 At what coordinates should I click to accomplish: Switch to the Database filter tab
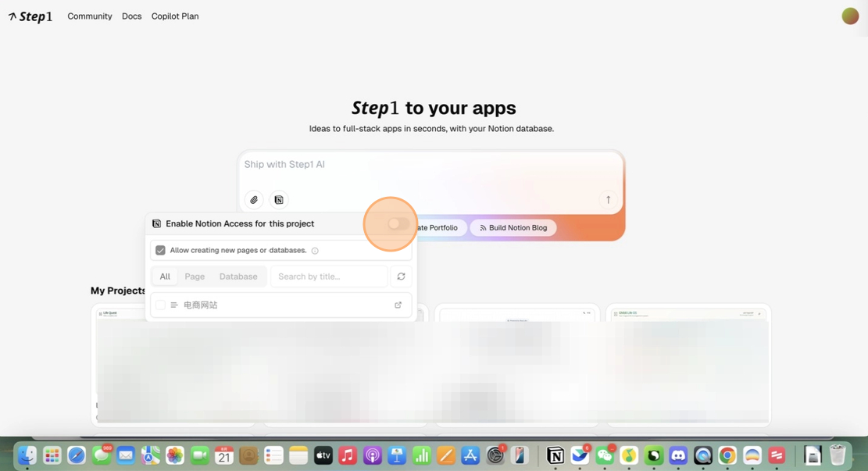point(238,277)
